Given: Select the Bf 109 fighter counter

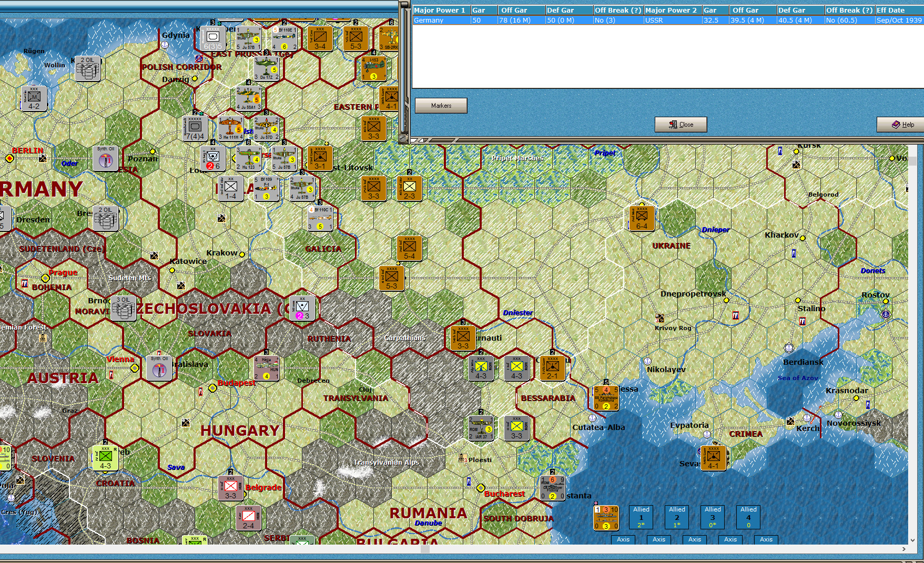Looking at the screenshot, I should pyautogui.click(x=266, y=188).
